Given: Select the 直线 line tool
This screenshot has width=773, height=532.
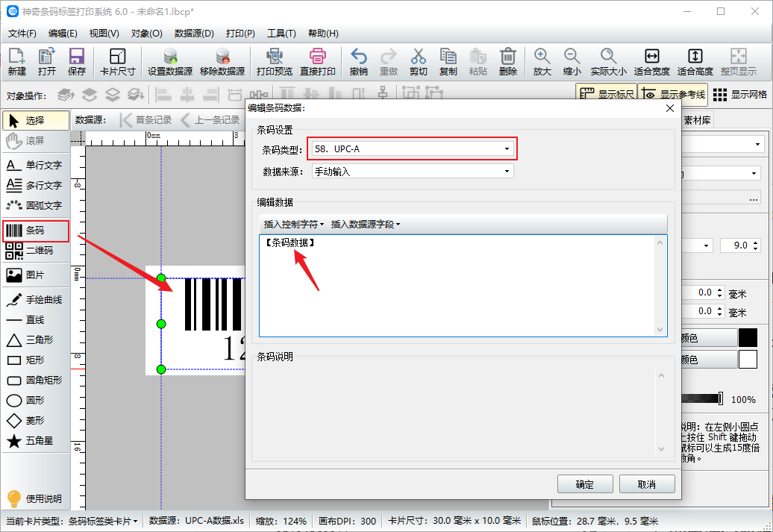Looking at the screenshot, I should (36, 320).
